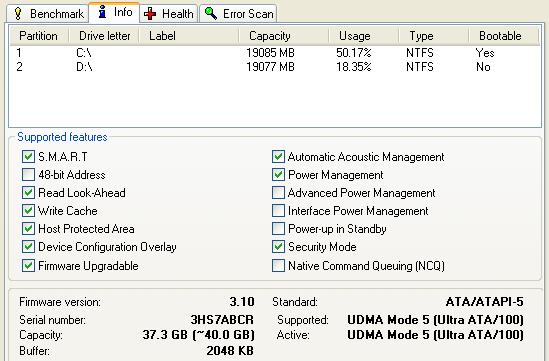The height and width of the screenshot is (361, 549).
Task: Select the C:\ partition row
Action: coord(274,53)
